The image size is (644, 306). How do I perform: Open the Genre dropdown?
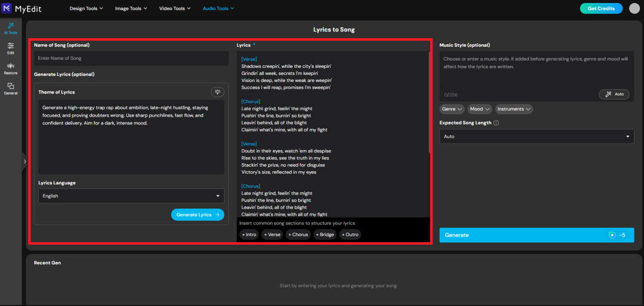click(452, 109)
